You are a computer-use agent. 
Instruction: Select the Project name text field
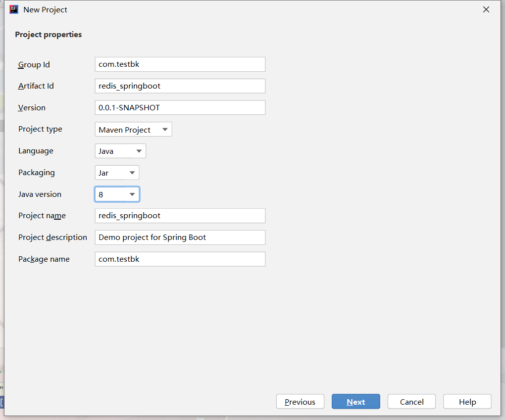[x=180, y=216]
